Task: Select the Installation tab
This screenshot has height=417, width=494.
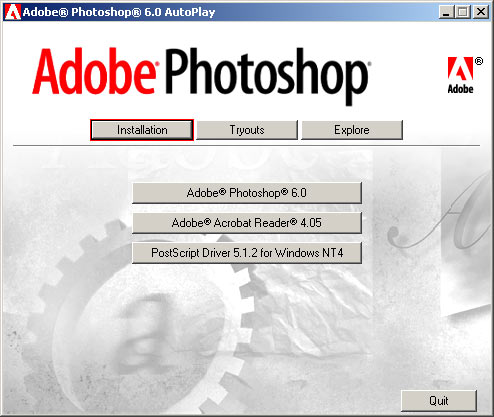Action: click(x=142, y=130)
